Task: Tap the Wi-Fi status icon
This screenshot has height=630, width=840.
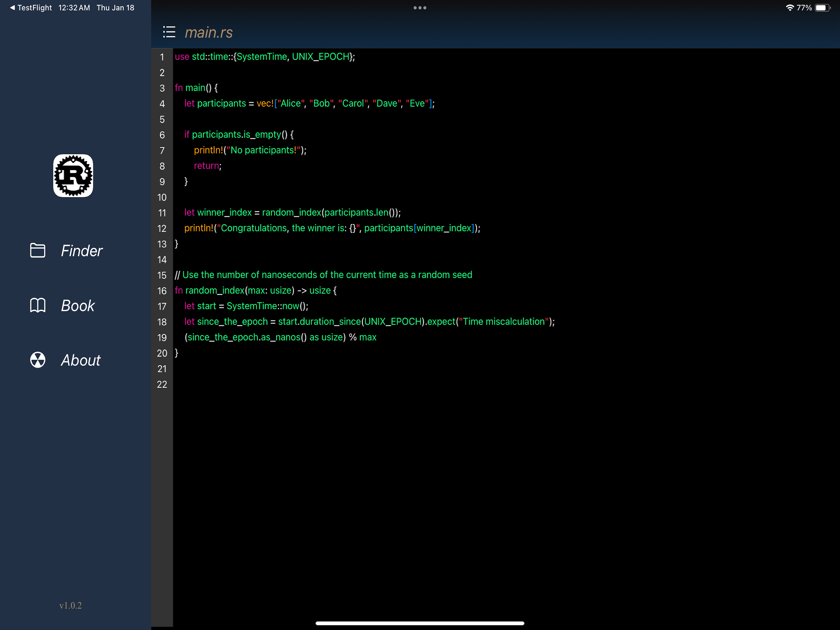Action: coord(790,8)
